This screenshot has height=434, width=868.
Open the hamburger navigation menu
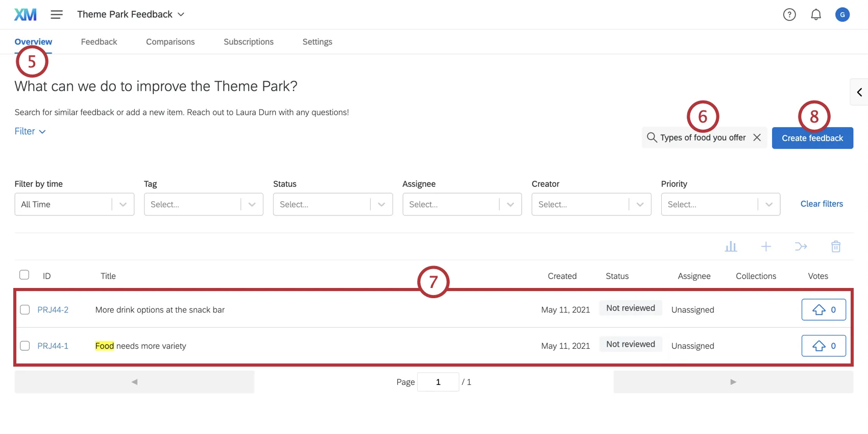tap(57, 15)
